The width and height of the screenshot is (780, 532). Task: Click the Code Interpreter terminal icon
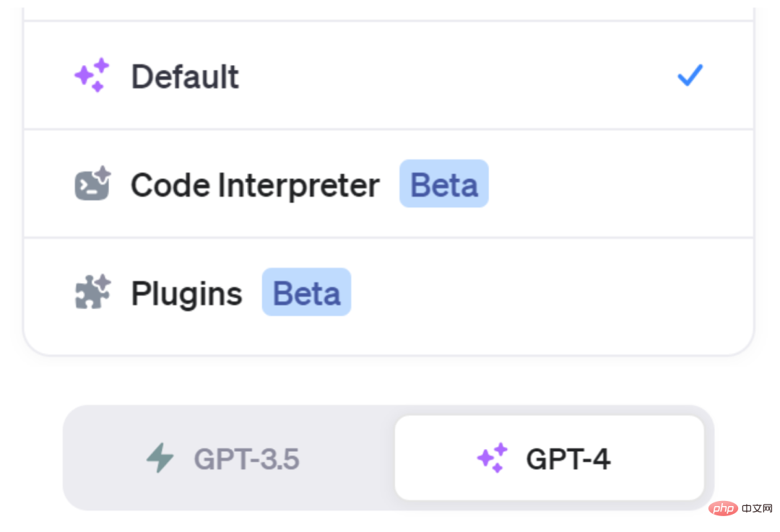[92, 183]
